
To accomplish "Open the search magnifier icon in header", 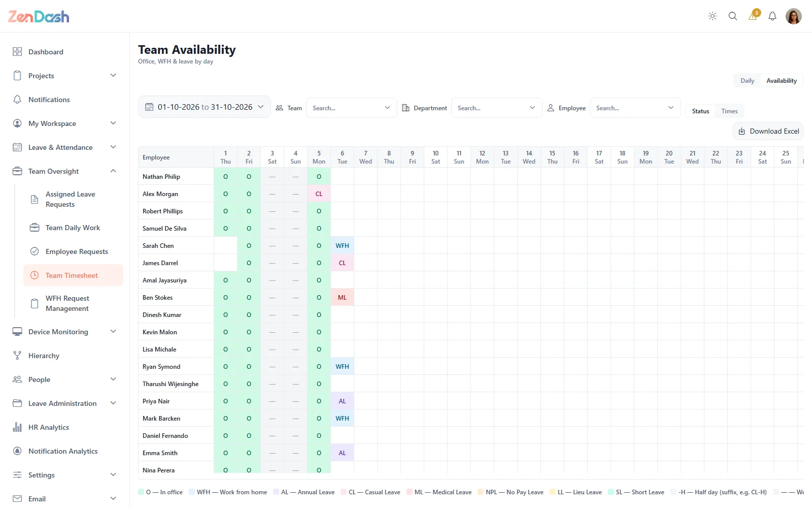I will 733,16.
